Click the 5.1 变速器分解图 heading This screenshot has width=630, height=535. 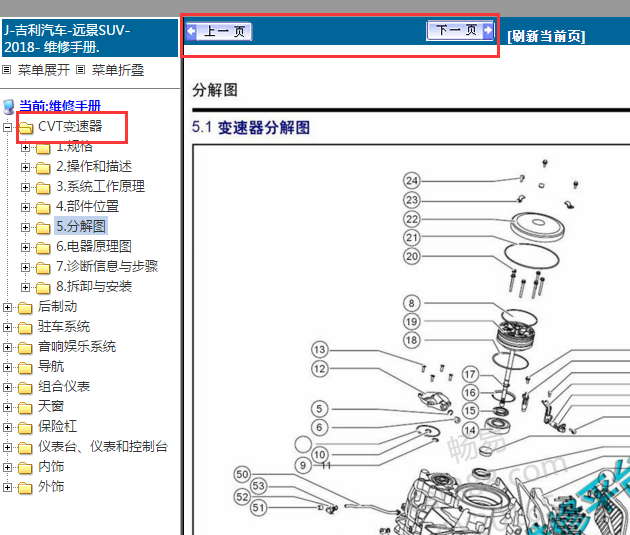pyautogui.click(x=251, y=128)
